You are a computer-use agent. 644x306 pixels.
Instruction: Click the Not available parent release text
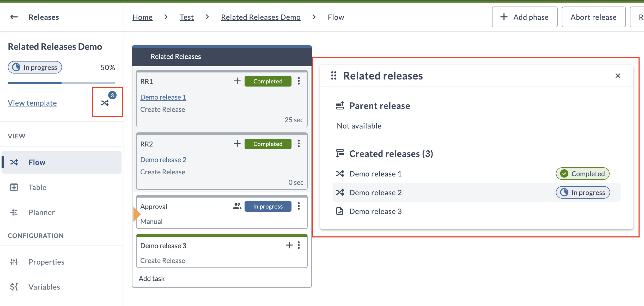coord(359,126)
